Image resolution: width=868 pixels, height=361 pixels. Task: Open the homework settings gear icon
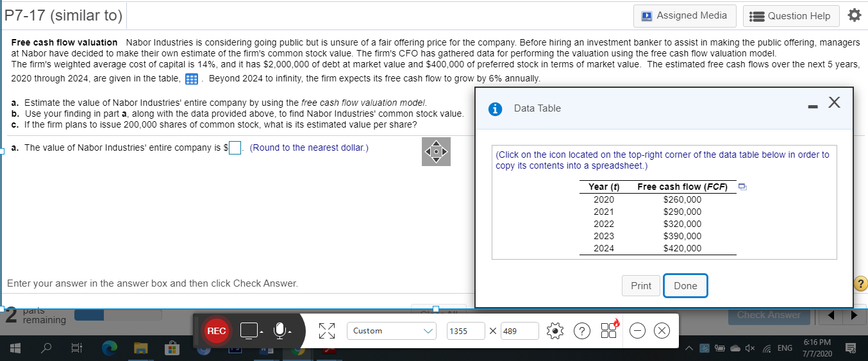tap(855, 15)
